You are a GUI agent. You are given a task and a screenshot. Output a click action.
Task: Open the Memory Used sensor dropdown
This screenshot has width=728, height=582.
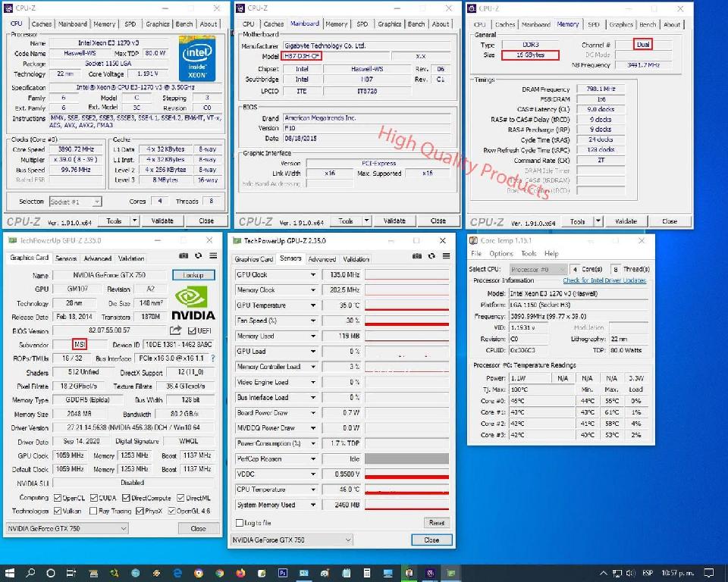pyautogui.click(x=313, y=336)
